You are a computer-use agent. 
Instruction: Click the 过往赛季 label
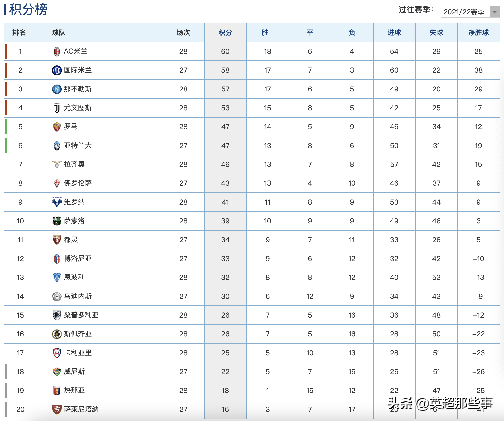click(x=416, y=10)
